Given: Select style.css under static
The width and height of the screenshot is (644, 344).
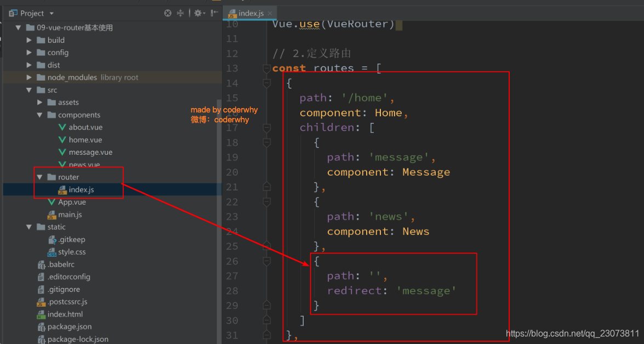Looking at the screenshot, I should coord(72,252).
